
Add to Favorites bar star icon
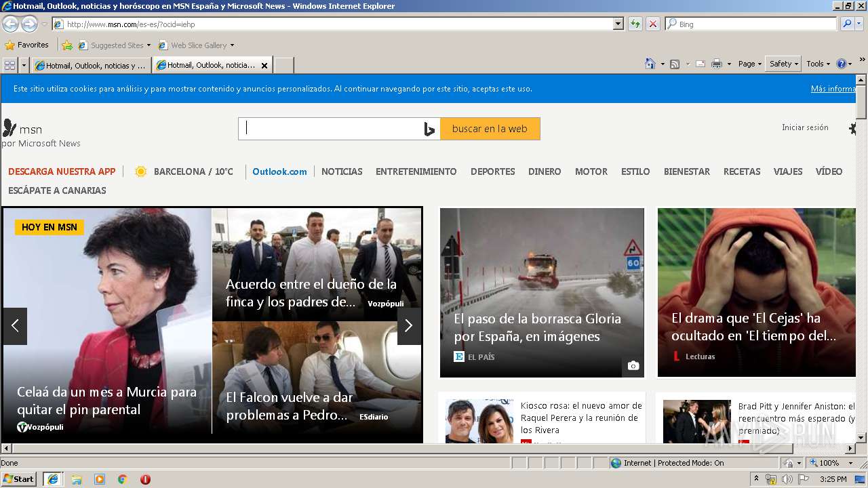point(67,45)
